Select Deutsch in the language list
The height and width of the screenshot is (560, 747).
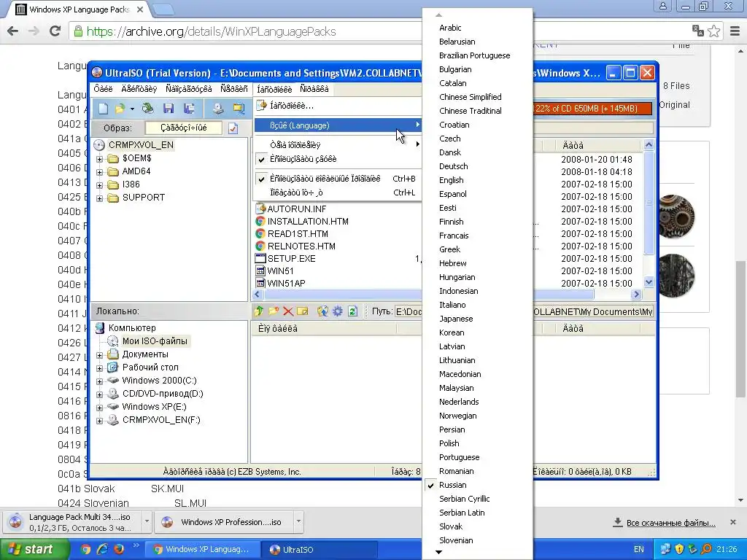click(x=453, y=166)
